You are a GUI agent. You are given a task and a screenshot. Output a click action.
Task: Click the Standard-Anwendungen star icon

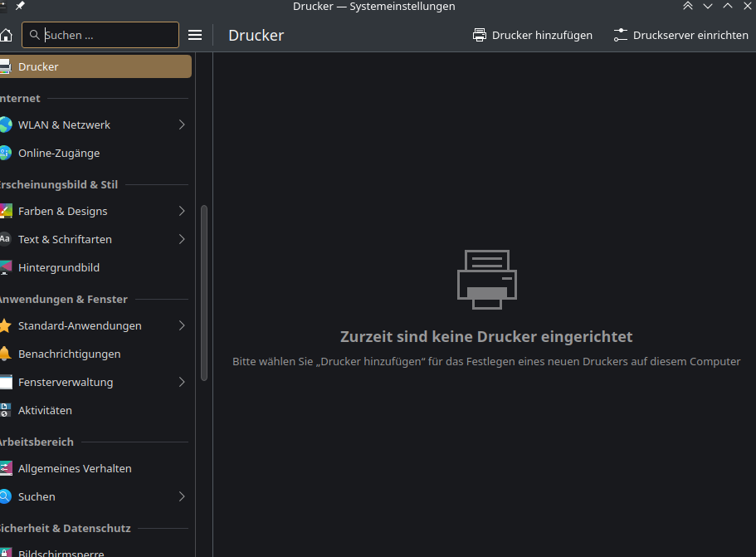click(x=7, y=325)
